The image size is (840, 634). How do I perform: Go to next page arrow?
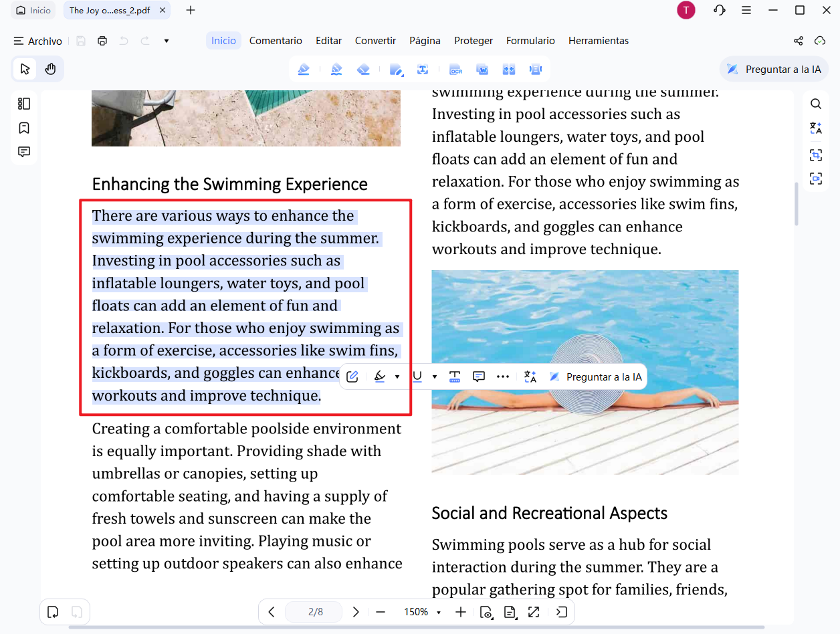(x=356, y=612)
